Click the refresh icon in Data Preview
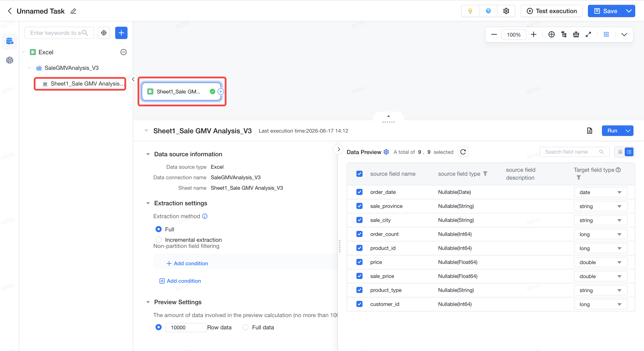 point(463,152)
